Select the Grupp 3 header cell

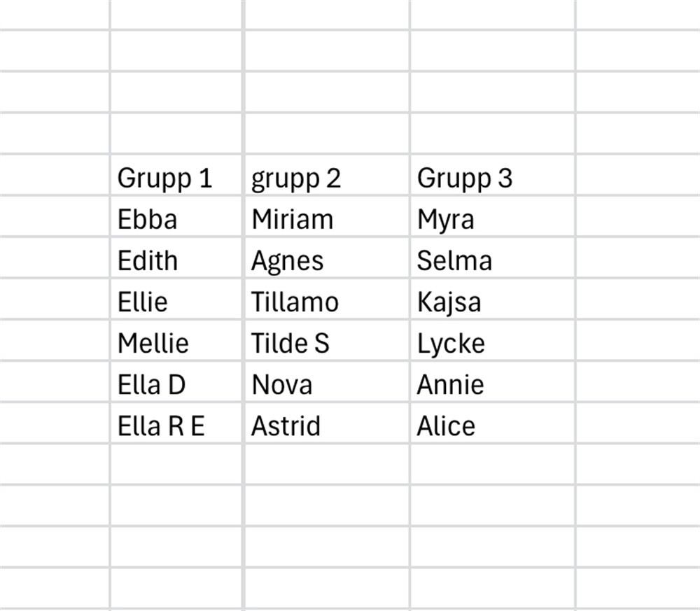coord(465,178)
